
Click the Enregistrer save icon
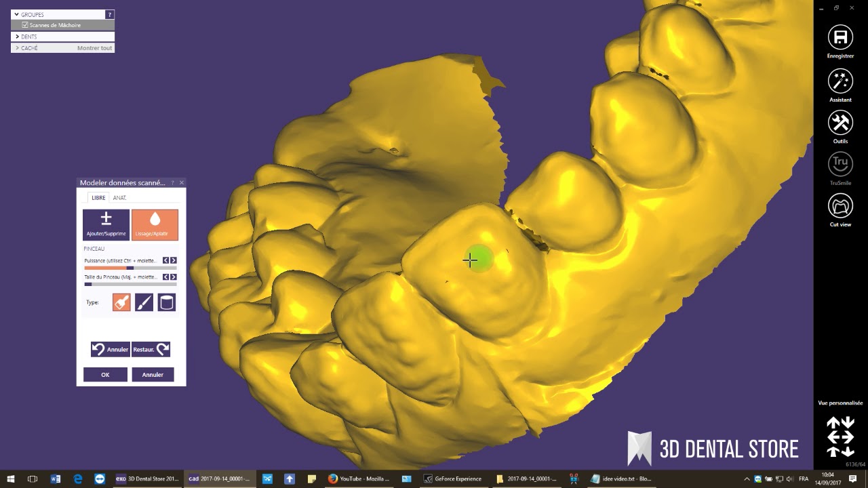(x=840, y=38)
